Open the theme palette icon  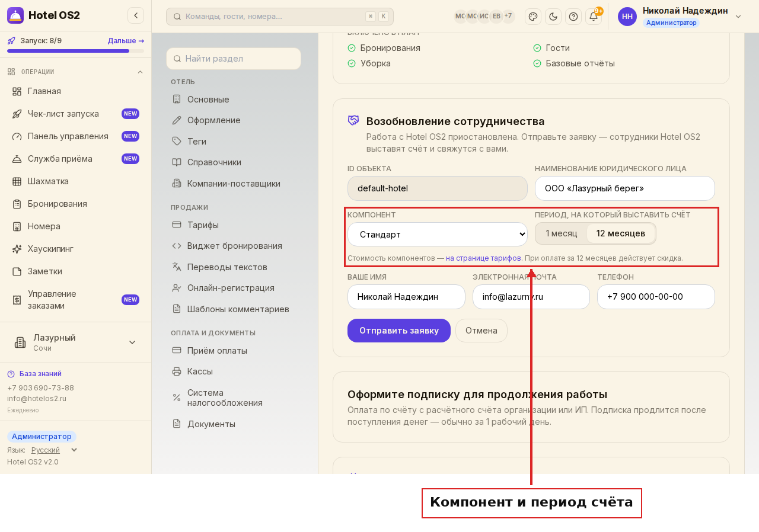533,17
